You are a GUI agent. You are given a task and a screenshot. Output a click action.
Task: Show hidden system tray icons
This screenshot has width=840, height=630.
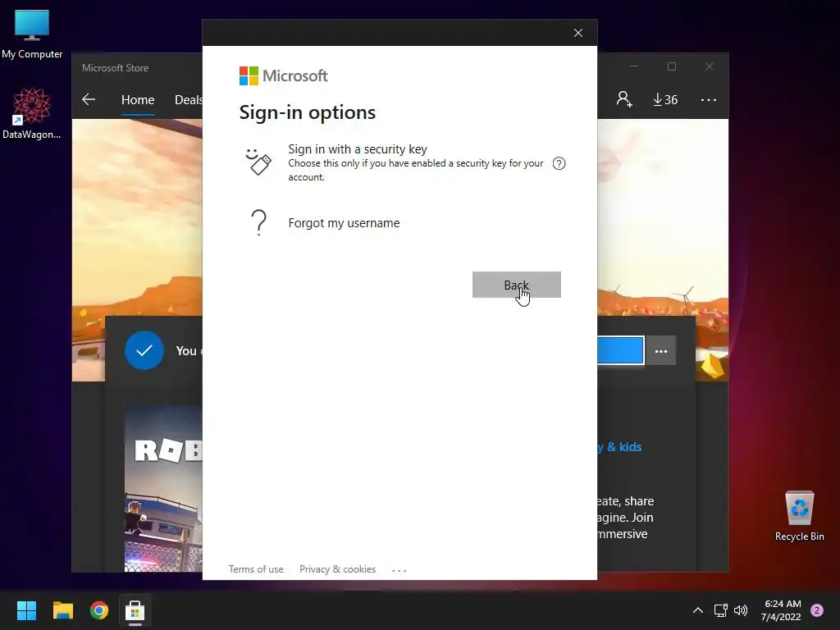point(698,610)
